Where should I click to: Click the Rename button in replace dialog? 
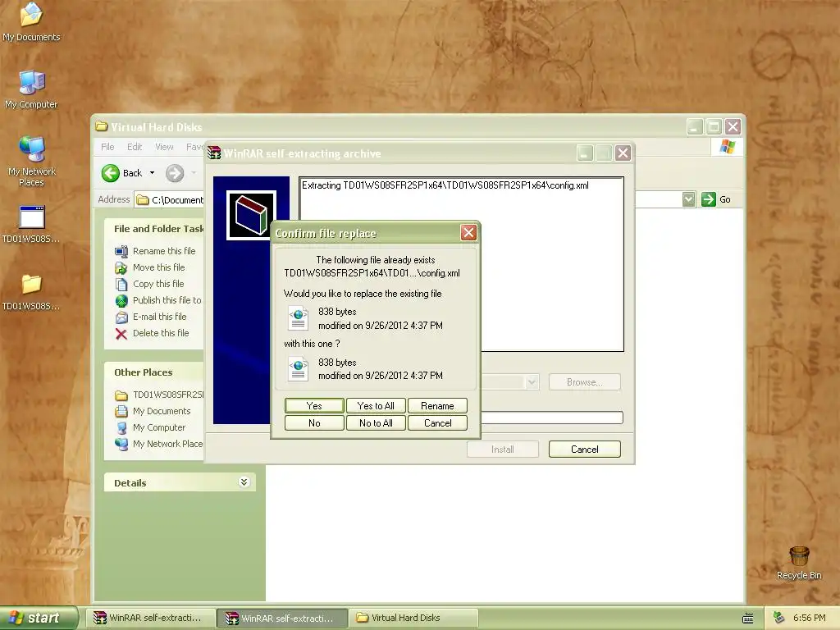tap(437, 405)
